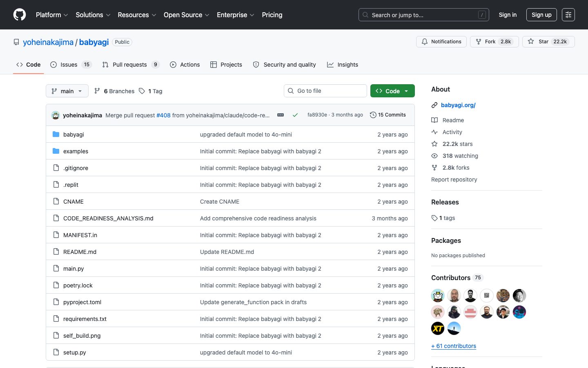Screen dimensions: 588x368
Task: Open the yoheinakajima owner link
Action: tap(48, 42)
